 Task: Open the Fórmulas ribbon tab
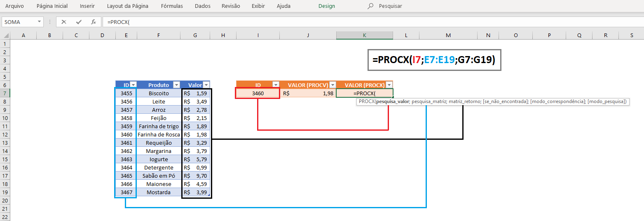172,6
